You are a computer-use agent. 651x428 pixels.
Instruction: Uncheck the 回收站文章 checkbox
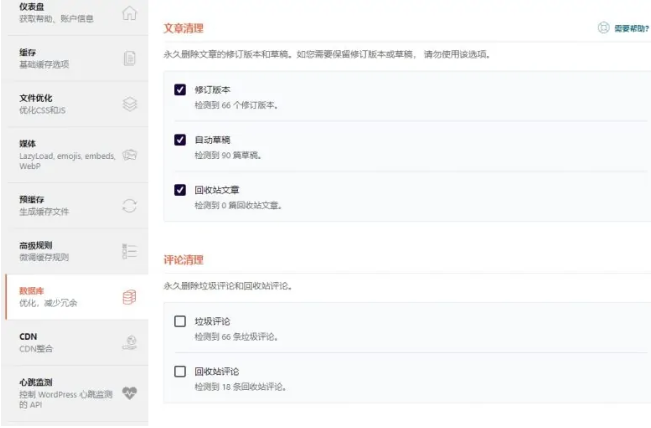tap(180, 190)
